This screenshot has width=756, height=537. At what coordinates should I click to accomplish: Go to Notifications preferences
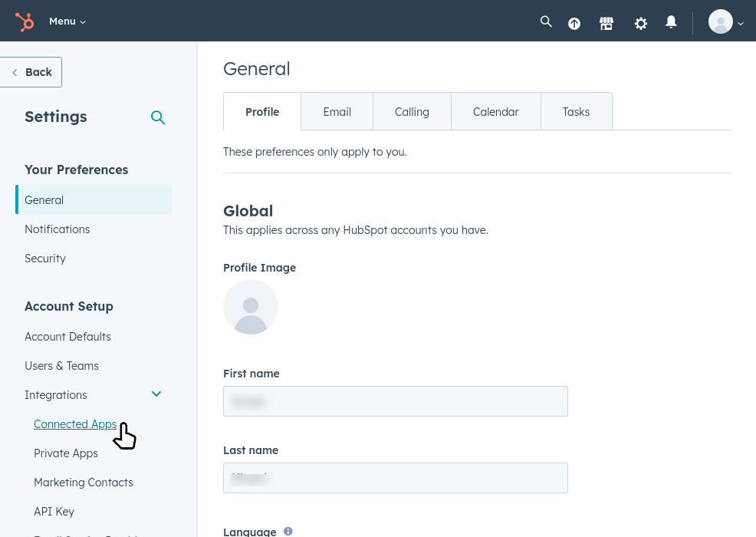pyautogui.click(x=58, y=229)
